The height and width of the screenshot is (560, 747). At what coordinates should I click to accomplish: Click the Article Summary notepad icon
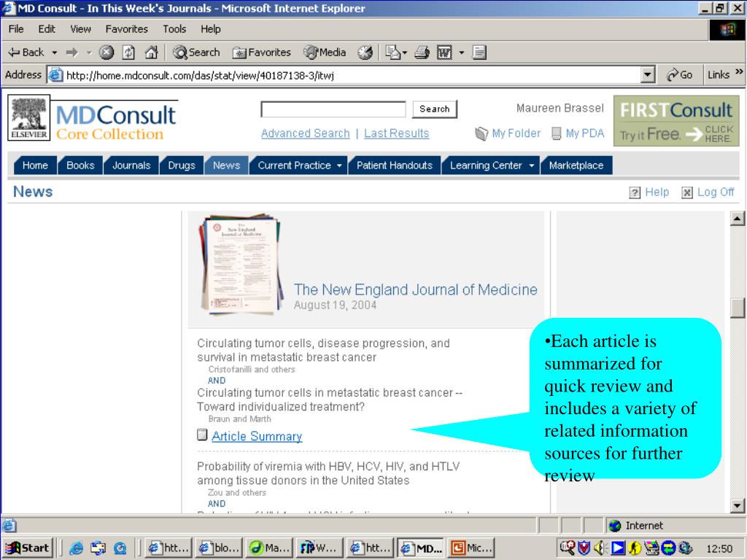click(203, 435)
